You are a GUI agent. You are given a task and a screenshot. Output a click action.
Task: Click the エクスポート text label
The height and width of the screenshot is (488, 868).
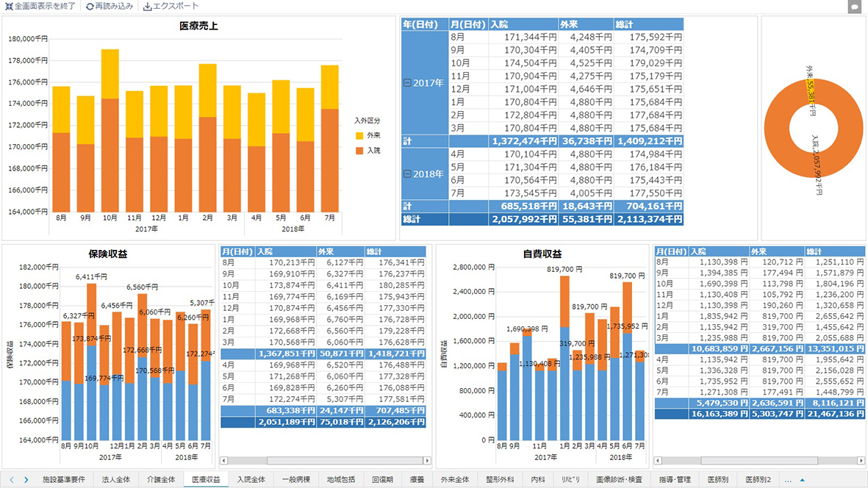pyautogui.click(x=176, y=6)
